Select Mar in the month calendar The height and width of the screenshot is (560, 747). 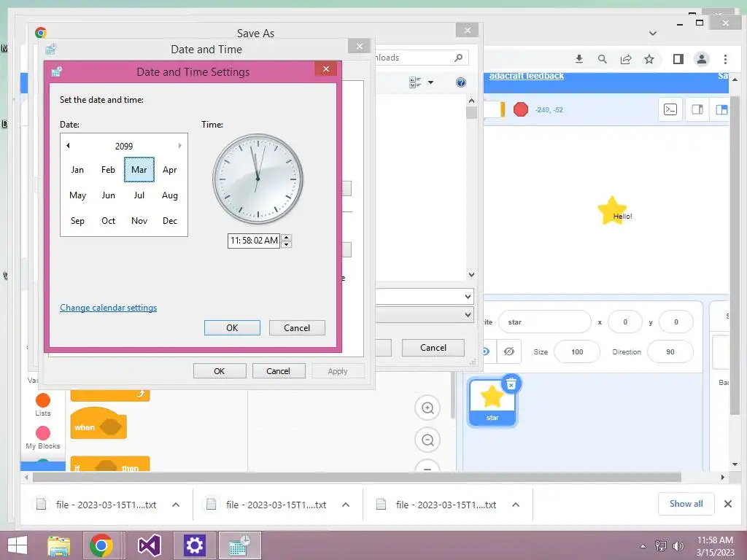(139, 169)
